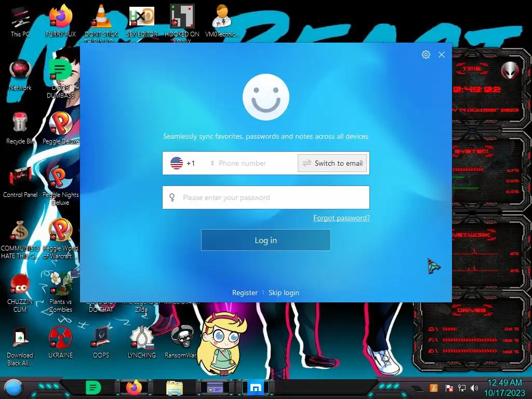Select the US flag country icon

[177, 163]
